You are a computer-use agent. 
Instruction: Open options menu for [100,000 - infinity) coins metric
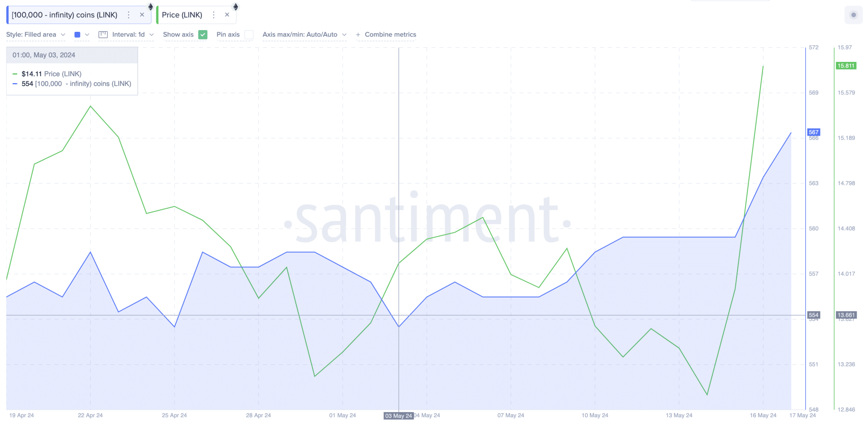pyautogui.click(x=129, y=15)
